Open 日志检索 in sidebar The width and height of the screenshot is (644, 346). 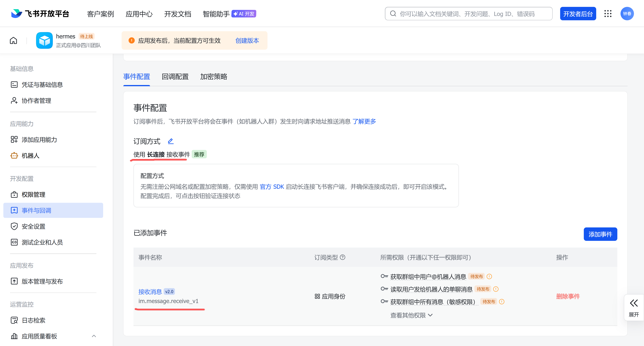pyautogui.click(x=53, y=320)
